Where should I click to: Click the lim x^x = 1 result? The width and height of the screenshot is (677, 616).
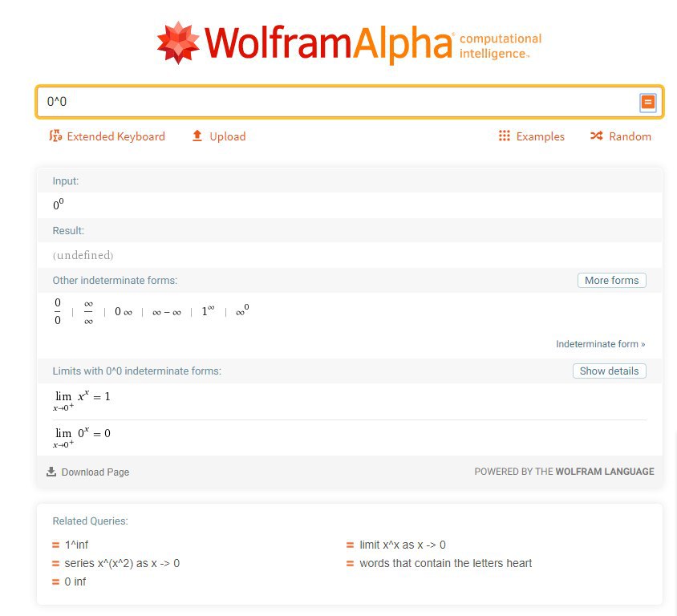(x=82, y=400)
